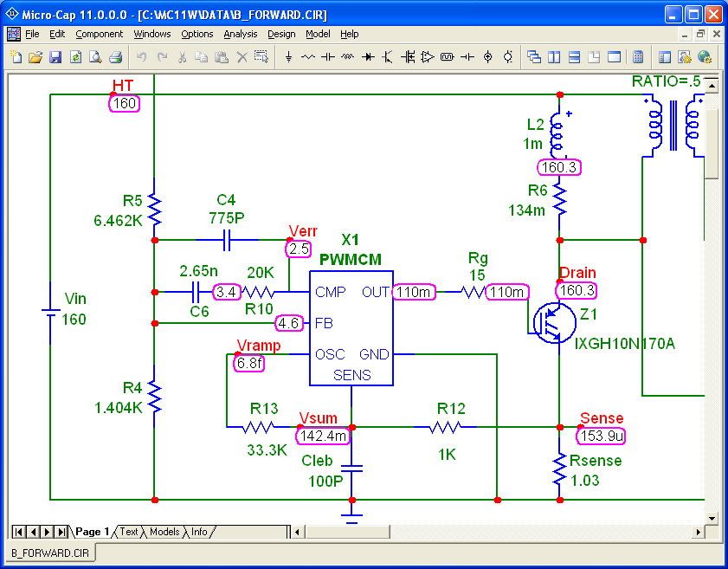The image size is (728, 569).
Task: Switch to the Models tab
Action: tap(164, 532)
